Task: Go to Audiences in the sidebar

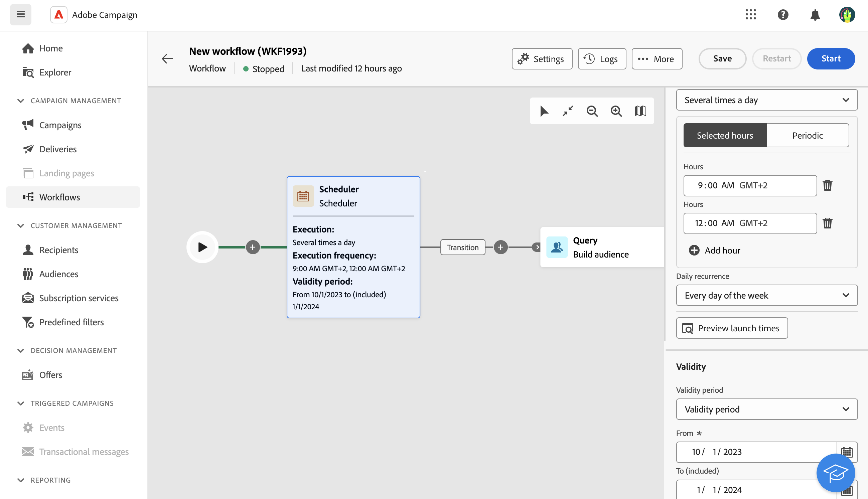Action: (58, 274)
